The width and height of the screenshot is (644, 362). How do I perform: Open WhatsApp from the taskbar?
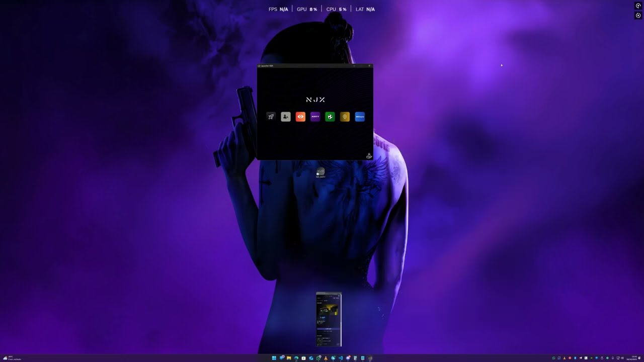coord(318,358)
